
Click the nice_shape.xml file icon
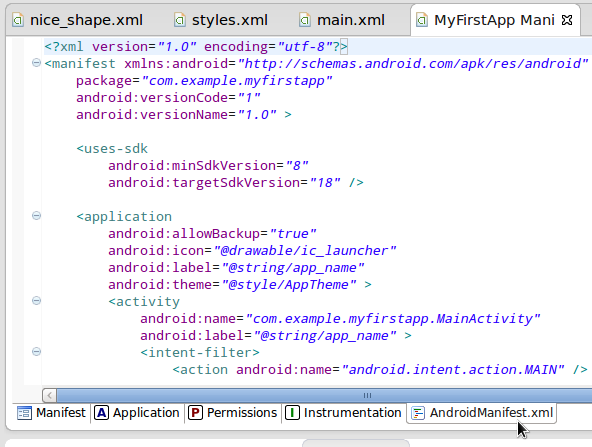point(18,20)
